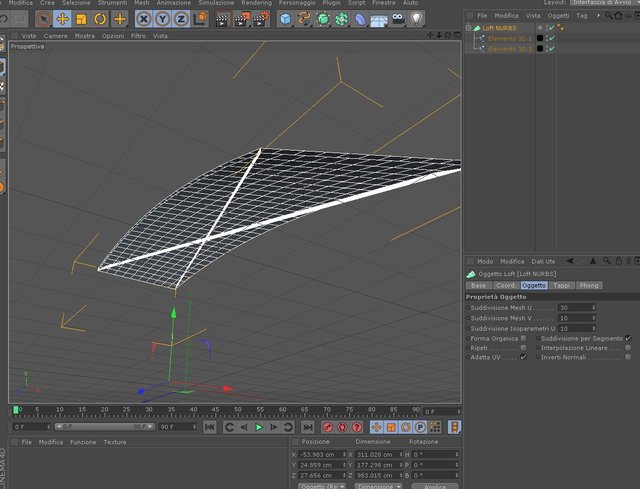Play the animation forward

tap(259, 427)
